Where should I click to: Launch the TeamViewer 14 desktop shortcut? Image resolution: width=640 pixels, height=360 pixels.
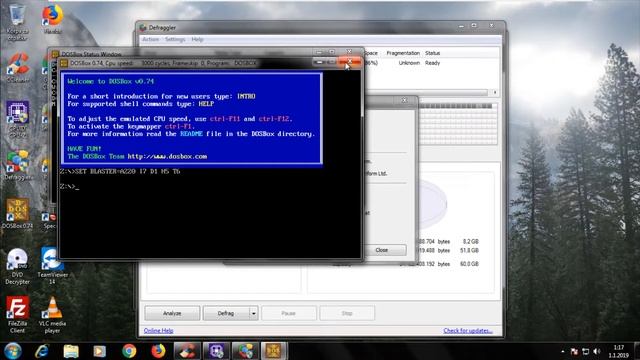click(52, 266)
